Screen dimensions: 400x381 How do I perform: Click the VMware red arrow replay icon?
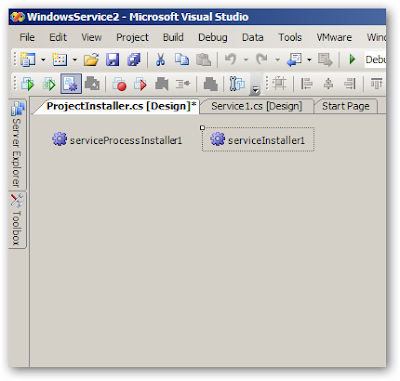pyautogui.click(x=140, y=84)
